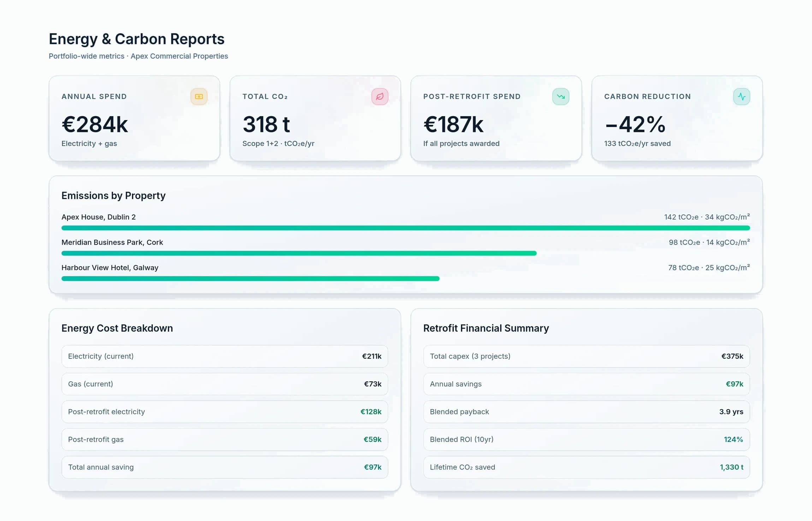Click the 'Electricity + gas' caption

tap(89, 144)
